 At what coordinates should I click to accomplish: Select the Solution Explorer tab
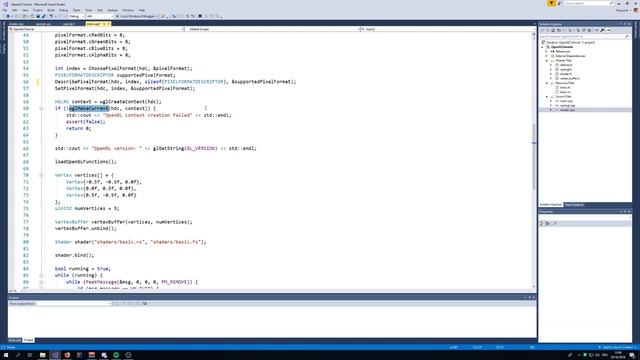tap(551, 204)
